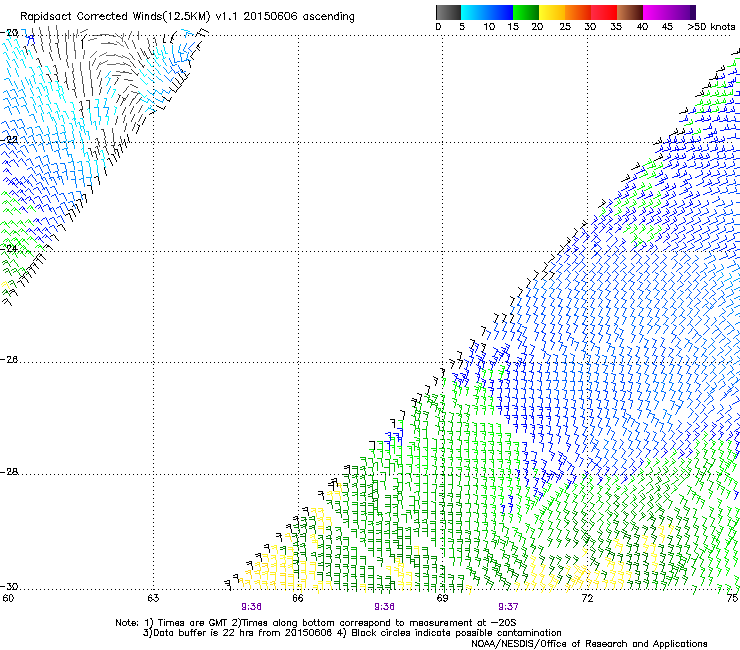
Task: Click the -22 latitude axis label
Action: click(x=9, y=140)
